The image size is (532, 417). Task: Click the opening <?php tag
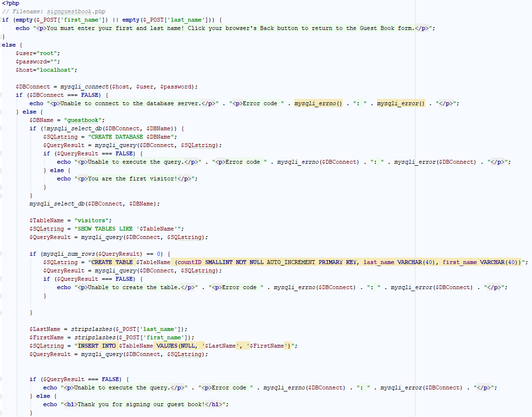tap(10, 3)
